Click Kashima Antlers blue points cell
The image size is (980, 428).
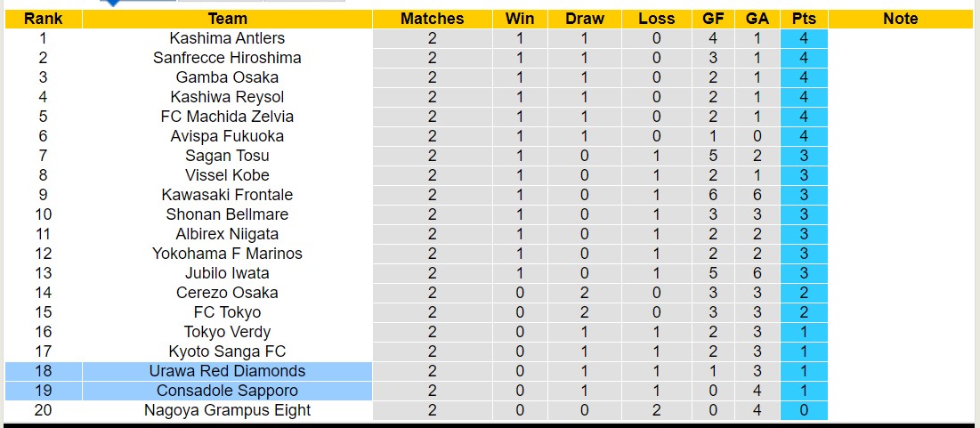point(804,38)
